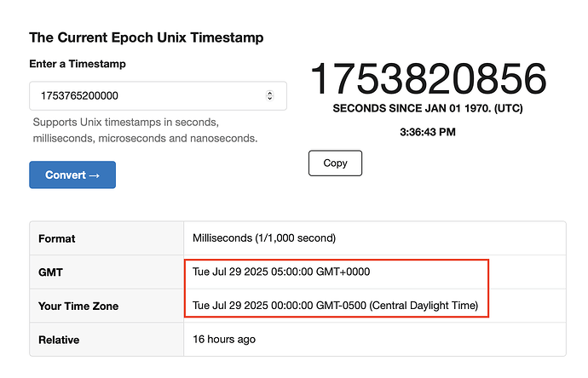
Task: Select the large 1753820856 epoch number
Action: click(428, 78)
